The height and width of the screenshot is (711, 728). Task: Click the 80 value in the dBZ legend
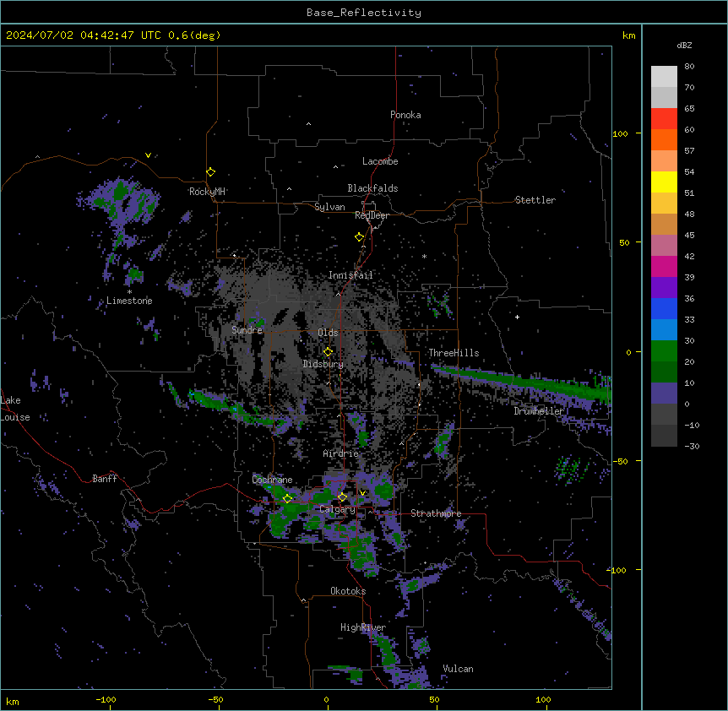(689, 67)
